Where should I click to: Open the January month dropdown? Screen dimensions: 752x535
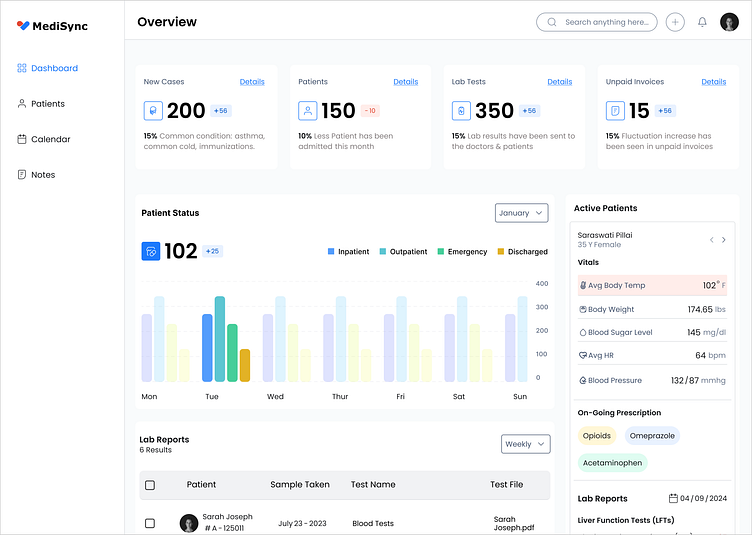coord(521,213)
